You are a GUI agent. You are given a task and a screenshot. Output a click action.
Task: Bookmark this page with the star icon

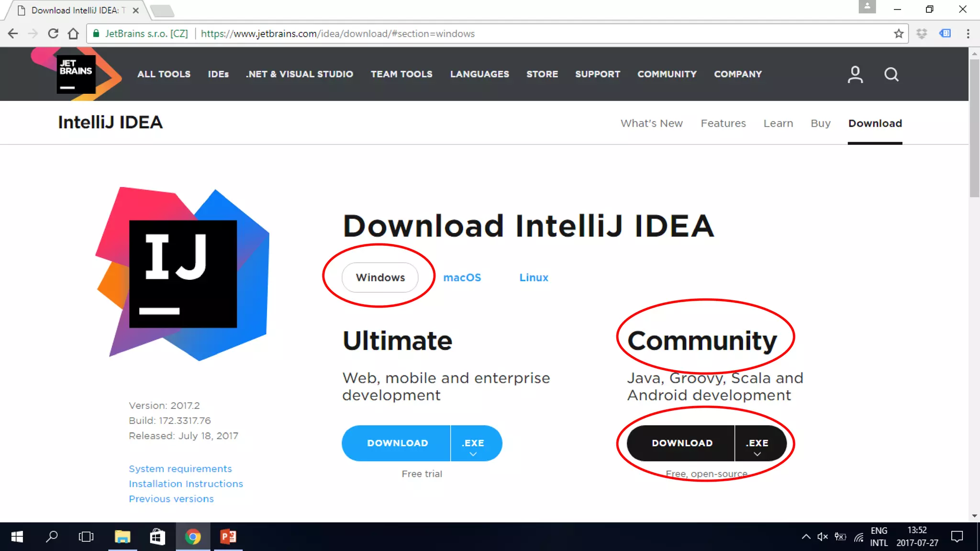point(898,33)
